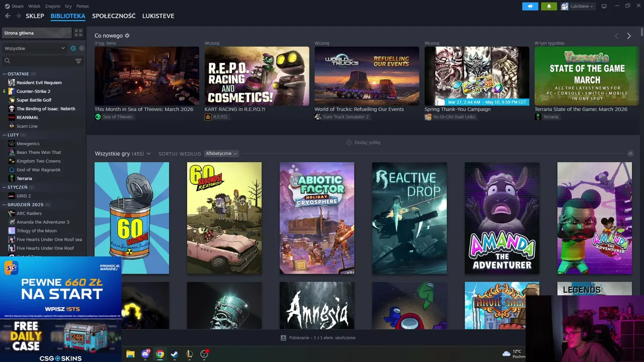The width and height of the screenshot is (644, 362).
Task: Show next What's New items arrow
Action: [629, 36]
